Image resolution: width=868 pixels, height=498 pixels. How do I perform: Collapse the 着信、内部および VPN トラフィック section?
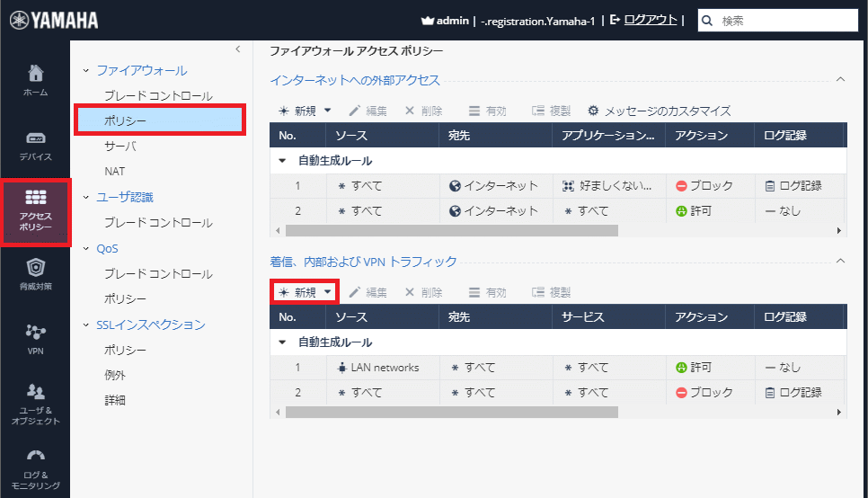tap(840, 261)
